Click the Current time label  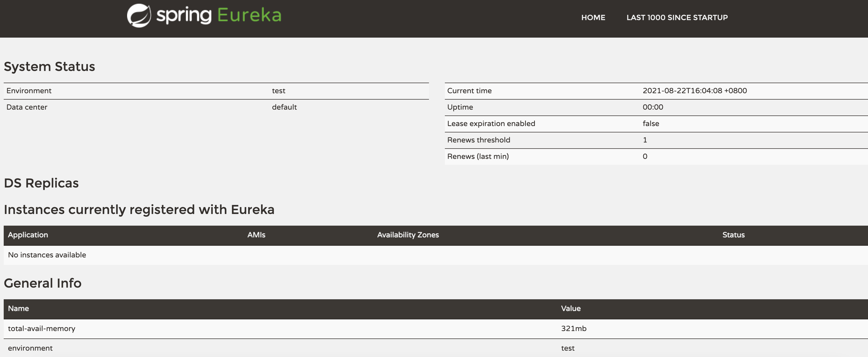pyautogui.click(x=469, y=91)
